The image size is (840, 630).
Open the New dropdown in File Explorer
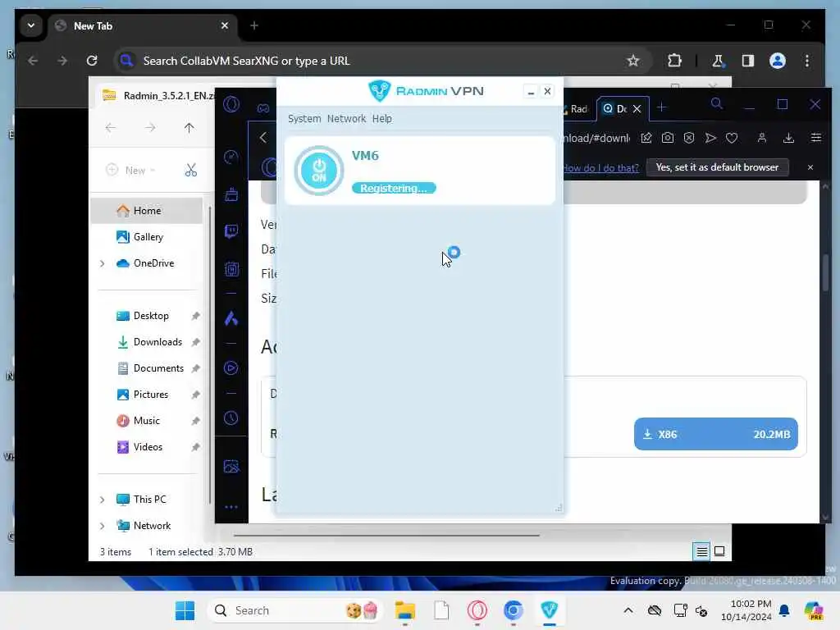(130, 171)
